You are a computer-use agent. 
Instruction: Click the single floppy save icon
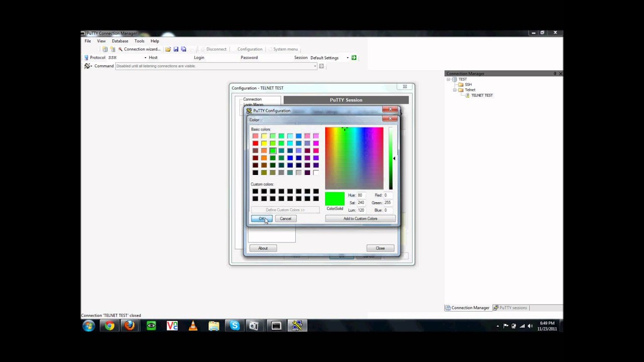[176, 49]
